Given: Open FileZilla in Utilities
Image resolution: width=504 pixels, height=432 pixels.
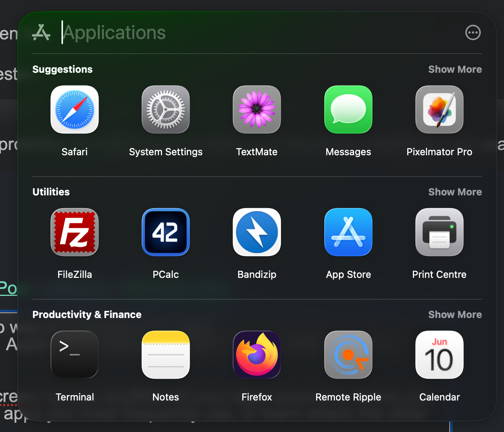Looking at the screenshot, I should (75, 232).
